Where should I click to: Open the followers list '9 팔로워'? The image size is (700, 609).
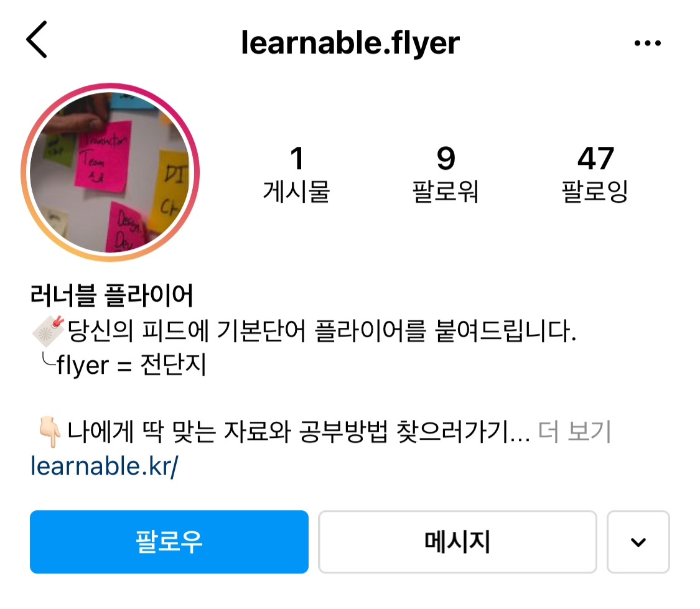[x=446, y=174]
